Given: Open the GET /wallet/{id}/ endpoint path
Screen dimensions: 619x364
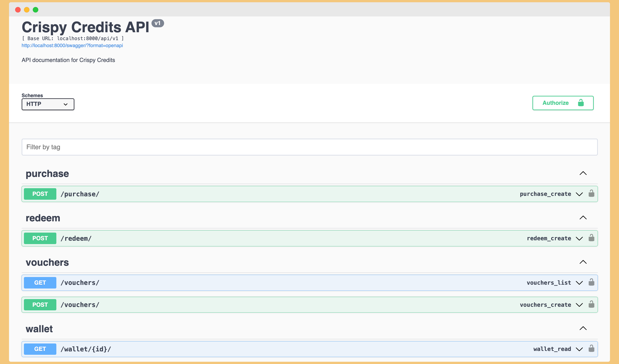Looking at the screenshot, I should (x=86, y=349).
